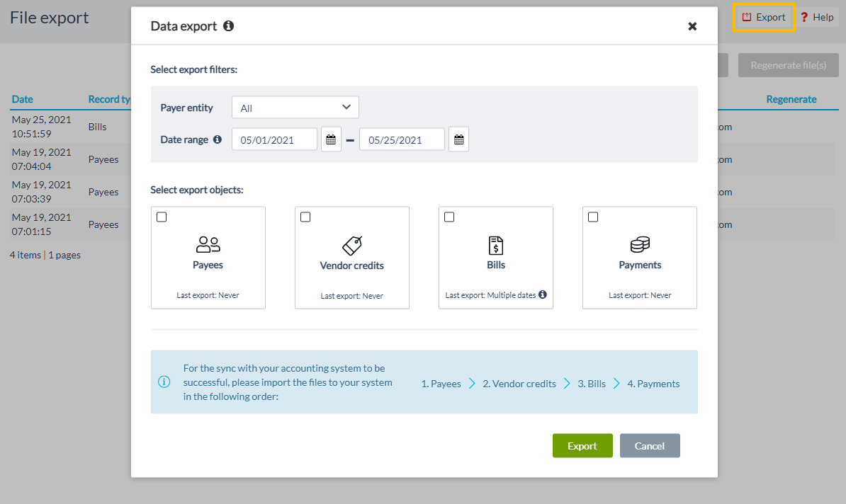Check the Bills export checkbox

pyautogui.click(x=449, y=217)
